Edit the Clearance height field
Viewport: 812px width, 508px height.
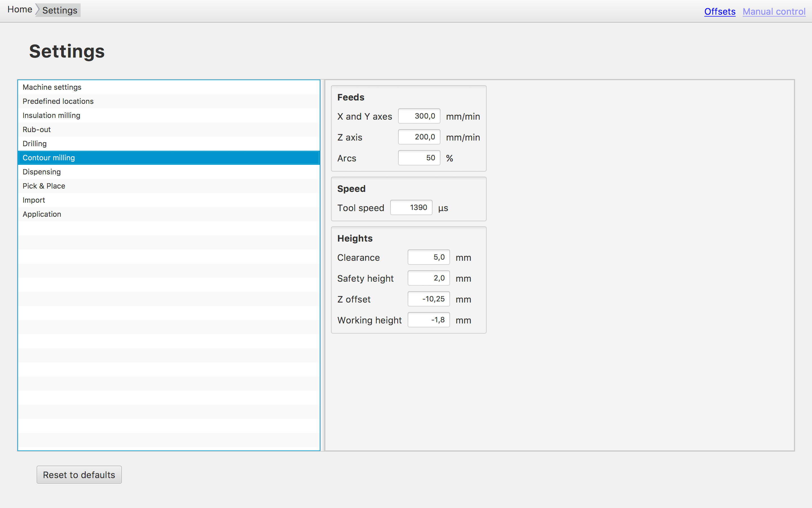(429, 257)
